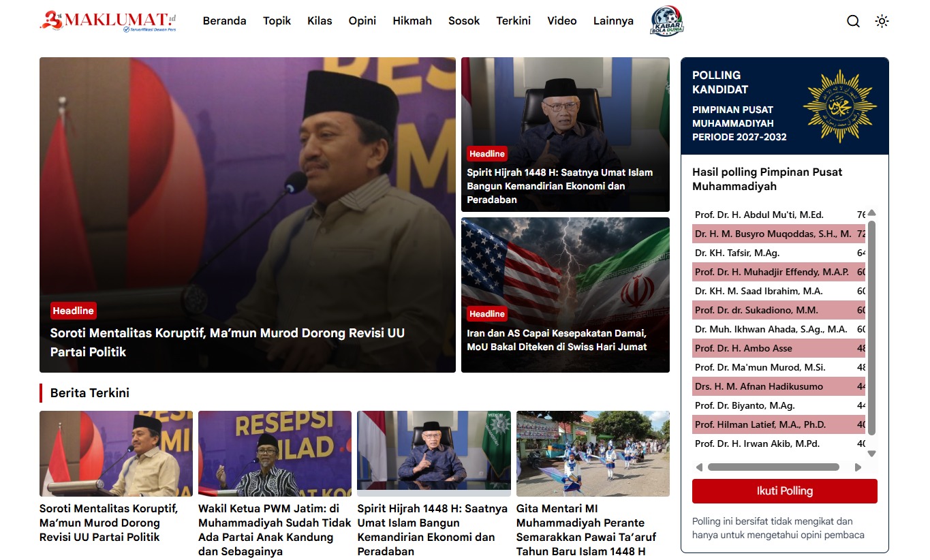
Task: Open Terkini news menu
Action: (514, 21)
